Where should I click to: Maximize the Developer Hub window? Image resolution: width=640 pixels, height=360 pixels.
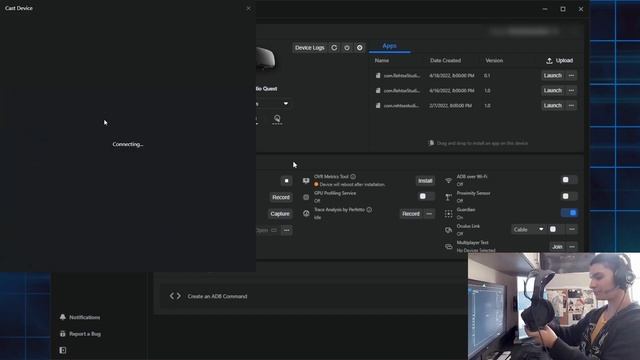(x=563, y=9)
